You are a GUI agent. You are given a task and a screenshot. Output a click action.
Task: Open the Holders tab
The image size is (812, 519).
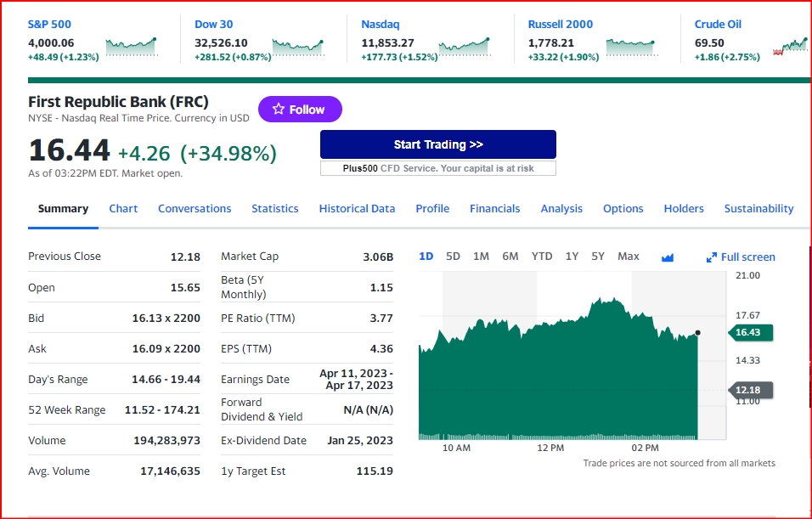(684, 208)
